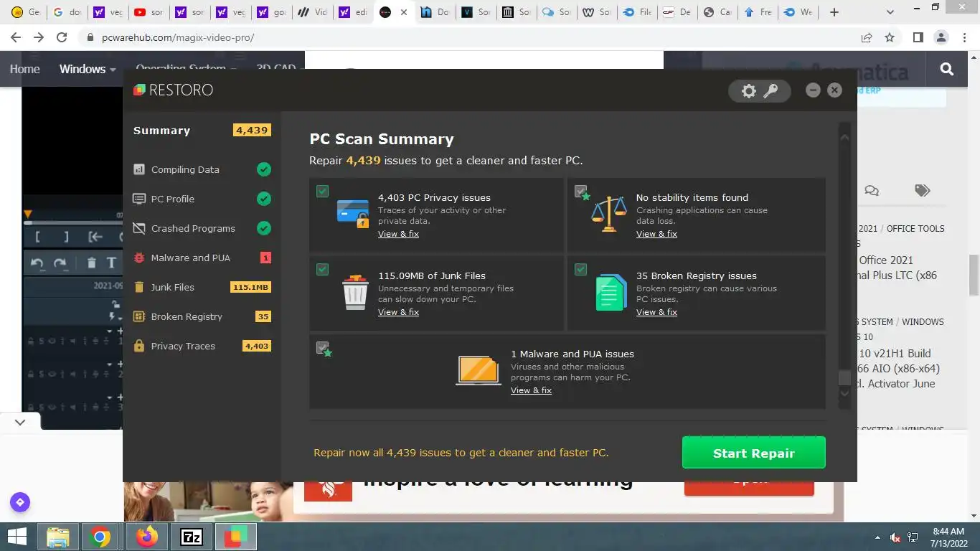The height and width of the screenshot is (551, 980).
Task: Switch to the Wikipedia tab
Action: [x=598, y=12]
